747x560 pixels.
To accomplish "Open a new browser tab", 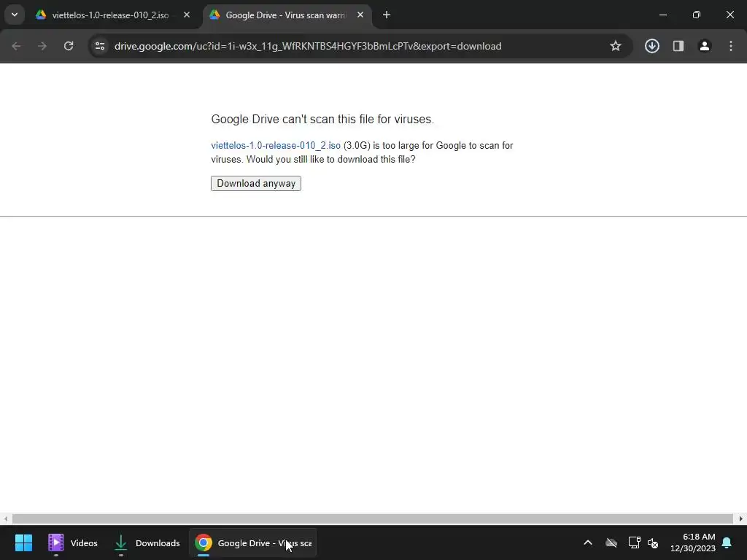I will tap(387, 15).
